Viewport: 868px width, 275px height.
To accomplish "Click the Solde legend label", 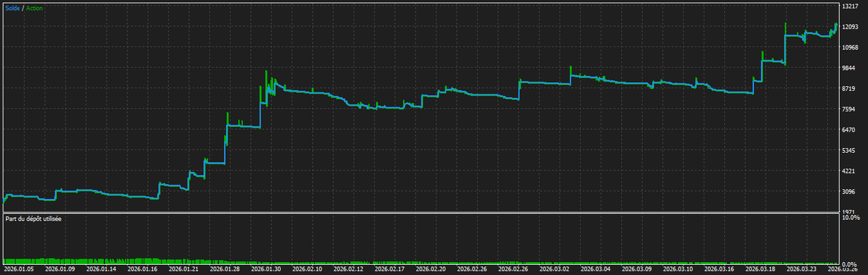I will click(12, 7).
